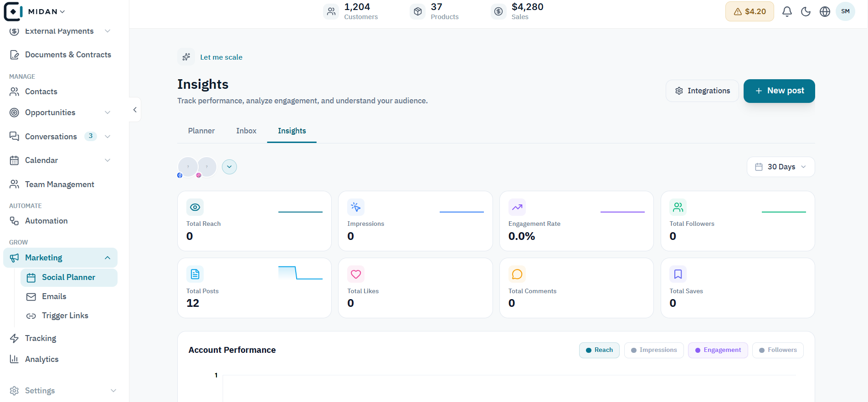868x402 pixels.
Task: Open Documents & Contracts
Action: coord(60,55)
